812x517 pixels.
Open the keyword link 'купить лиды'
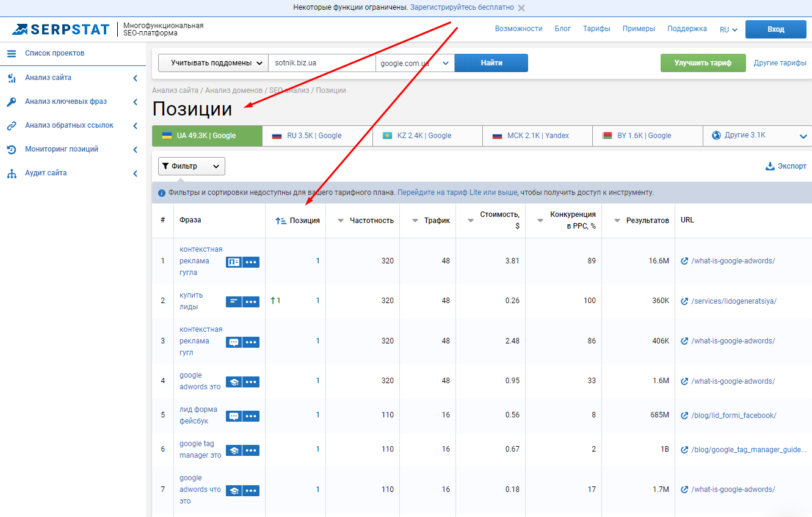tap(191, 301)
